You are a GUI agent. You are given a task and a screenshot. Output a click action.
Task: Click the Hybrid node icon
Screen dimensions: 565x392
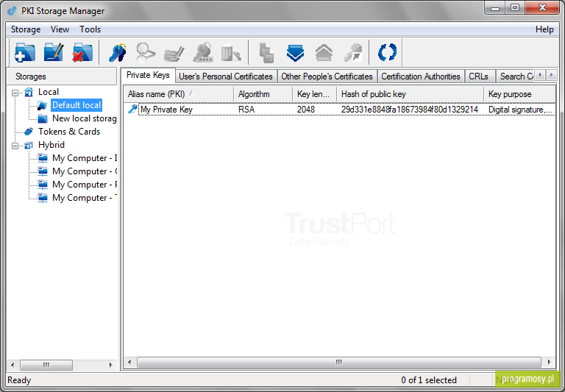(29, 145)
